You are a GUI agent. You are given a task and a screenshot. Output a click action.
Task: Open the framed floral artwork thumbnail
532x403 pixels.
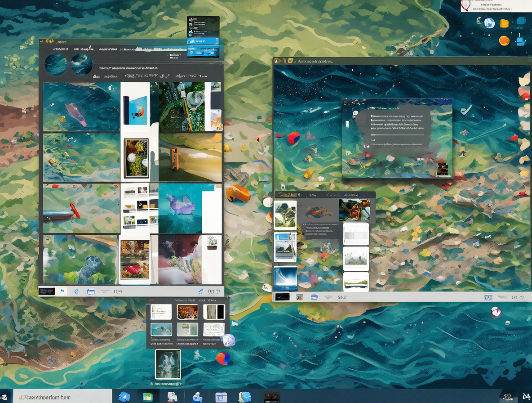coord(136,158)
